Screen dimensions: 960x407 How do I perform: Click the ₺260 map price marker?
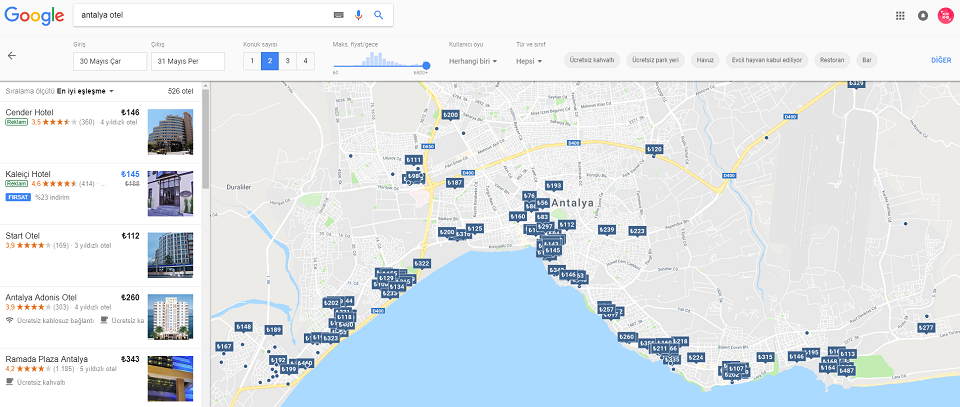626,337
